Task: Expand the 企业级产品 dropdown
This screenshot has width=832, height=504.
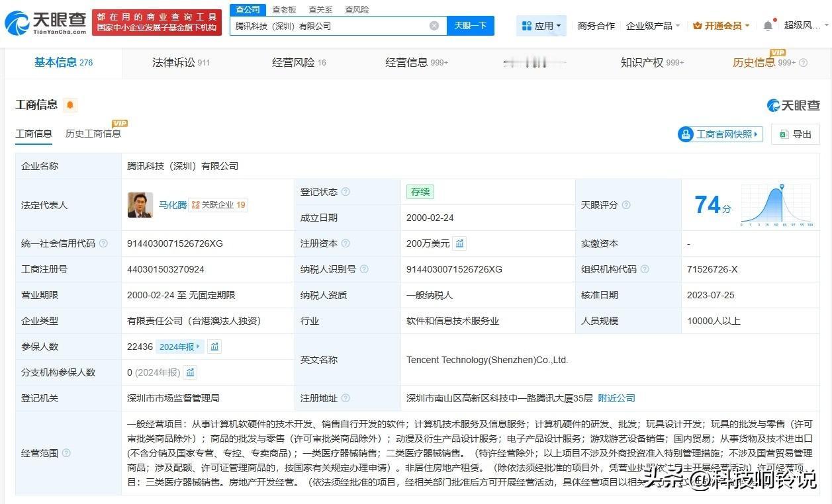Action: point(653,26)
